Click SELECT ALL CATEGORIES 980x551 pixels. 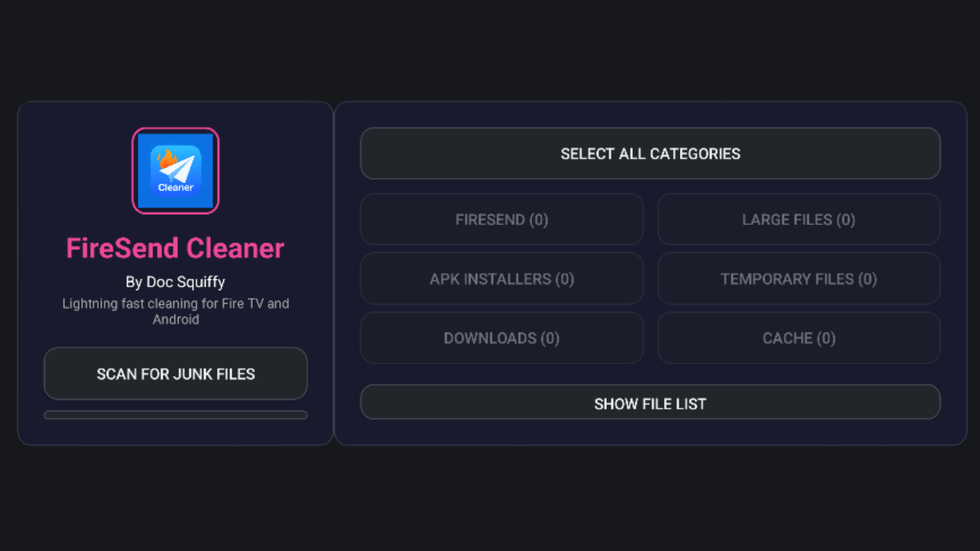point(650,154)
